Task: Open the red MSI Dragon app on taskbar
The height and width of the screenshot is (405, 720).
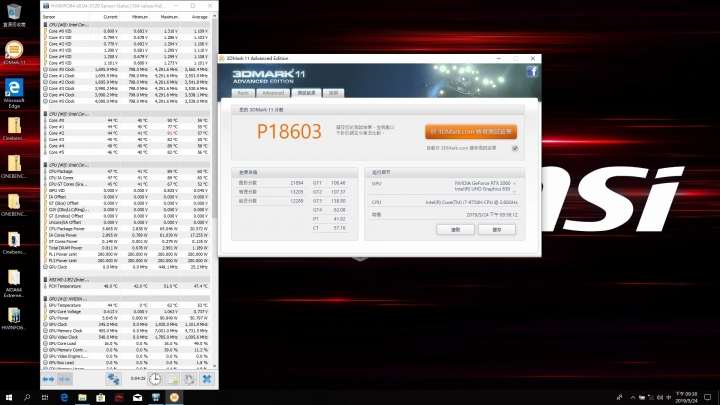Action: (x=119, y=398)
